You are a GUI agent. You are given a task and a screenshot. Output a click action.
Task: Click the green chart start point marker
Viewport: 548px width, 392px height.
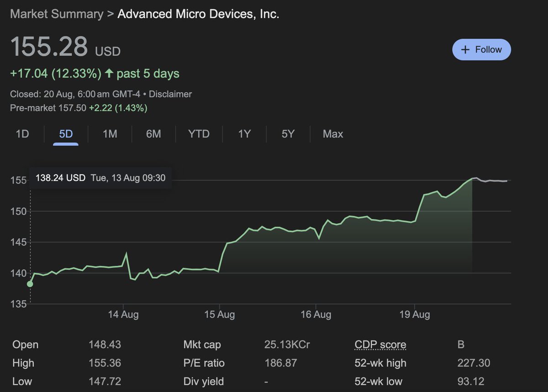[x=30, y=284]
